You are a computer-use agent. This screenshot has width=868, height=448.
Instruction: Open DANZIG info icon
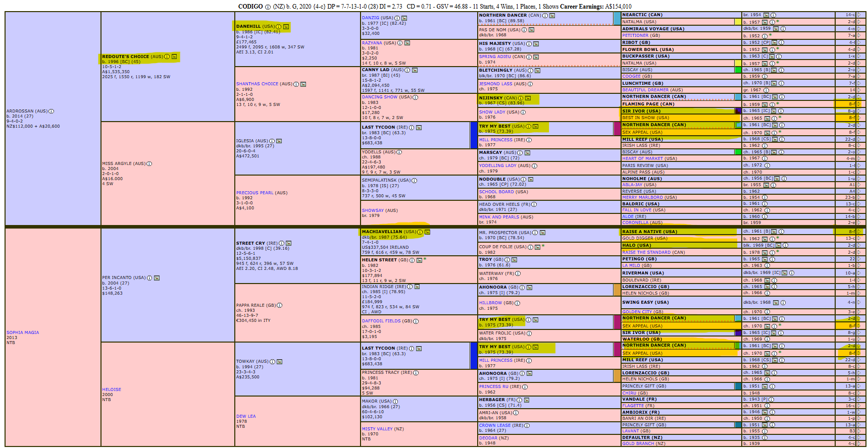(397, 18)
